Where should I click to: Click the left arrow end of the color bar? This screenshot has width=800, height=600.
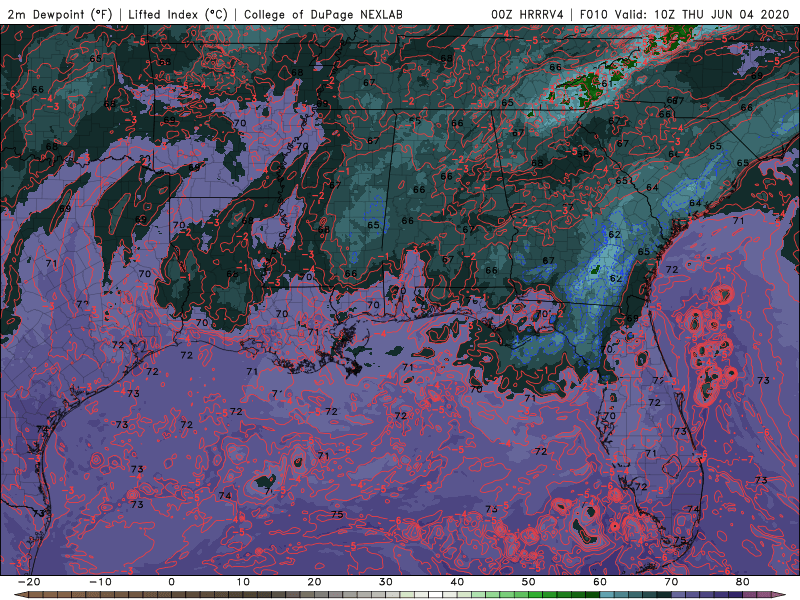19,595
